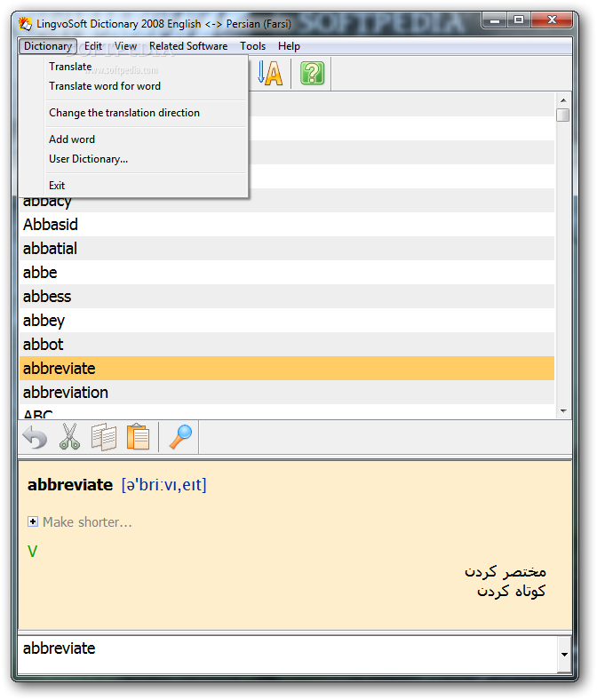
Task: Click the Persian translation 'مختصر کردن'
Action: (x=505, y=571)
